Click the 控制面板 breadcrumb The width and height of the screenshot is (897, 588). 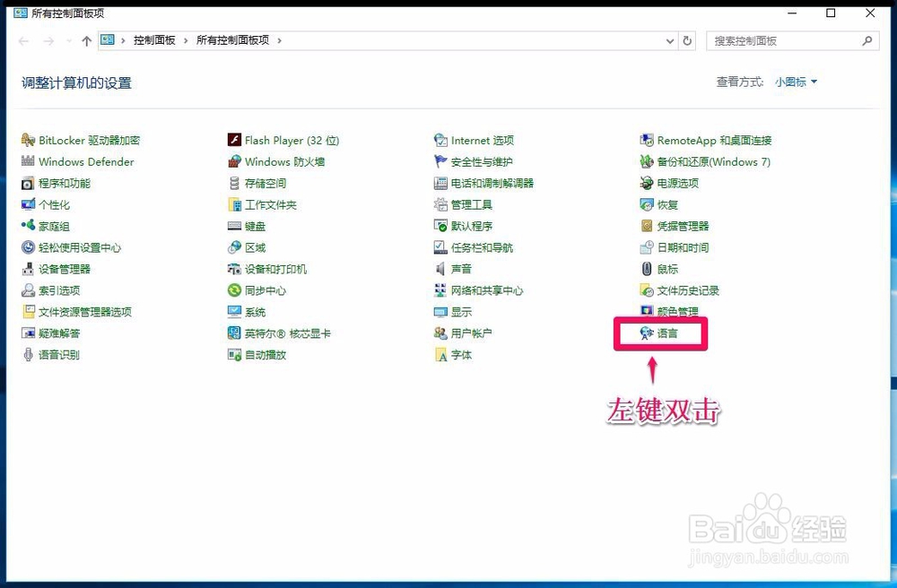tap(154, 40)
